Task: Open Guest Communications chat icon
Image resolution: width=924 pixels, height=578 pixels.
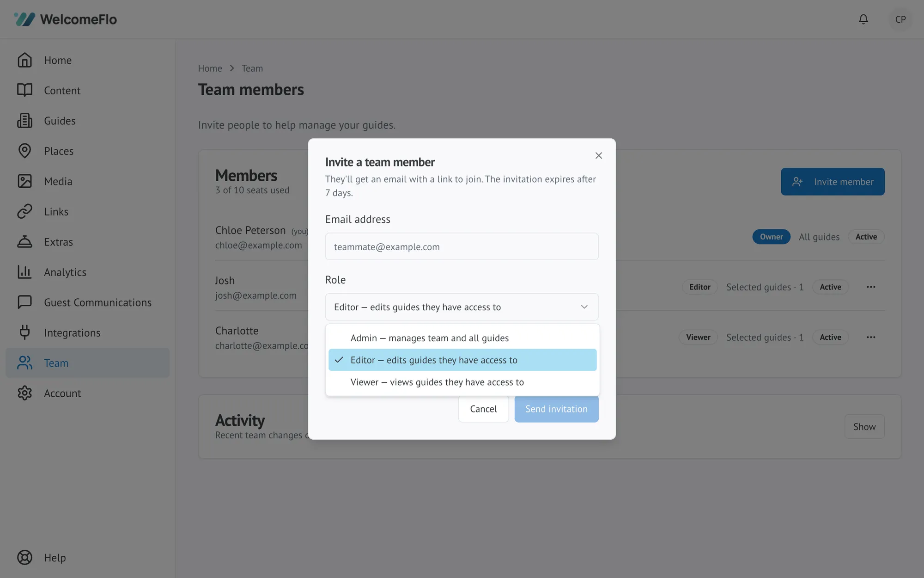Action: [x=24, y=302]
